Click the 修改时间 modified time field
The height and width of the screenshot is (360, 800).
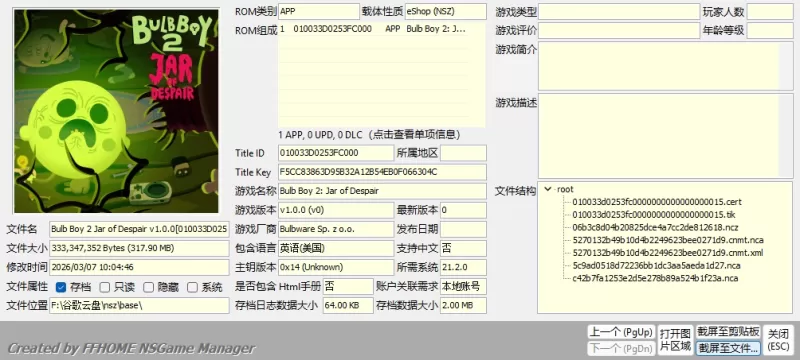click(x=139, y=267)
